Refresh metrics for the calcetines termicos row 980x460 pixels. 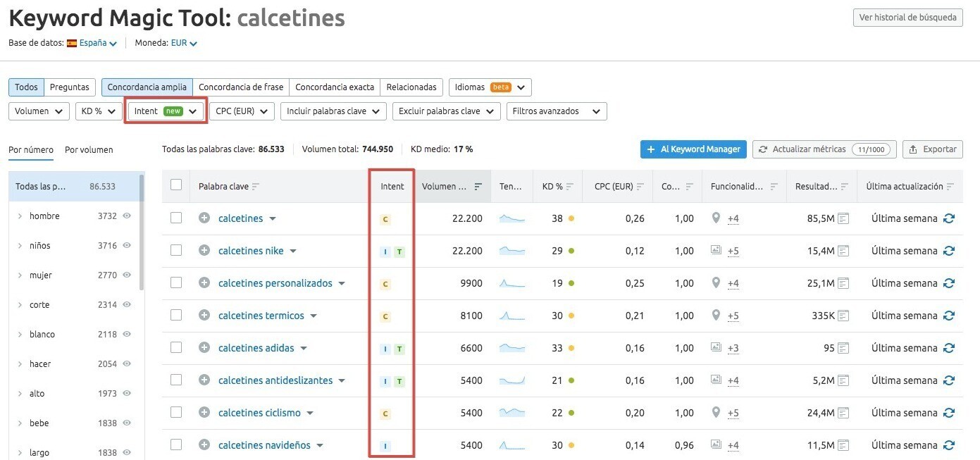tap(949, 316)
